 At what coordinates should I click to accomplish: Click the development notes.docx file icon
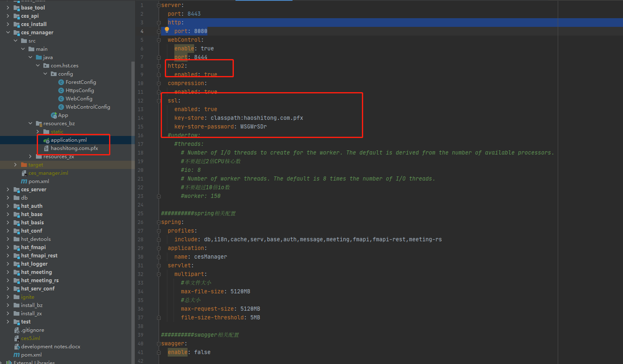click(17, 347)
